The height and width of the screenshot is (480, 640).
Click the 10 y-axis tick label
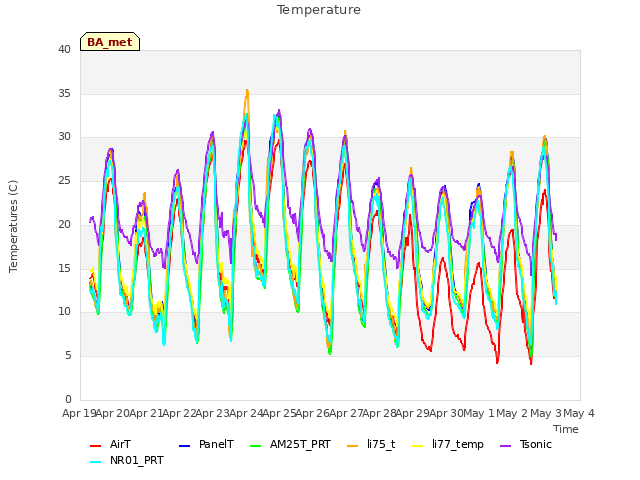(64, 312)
